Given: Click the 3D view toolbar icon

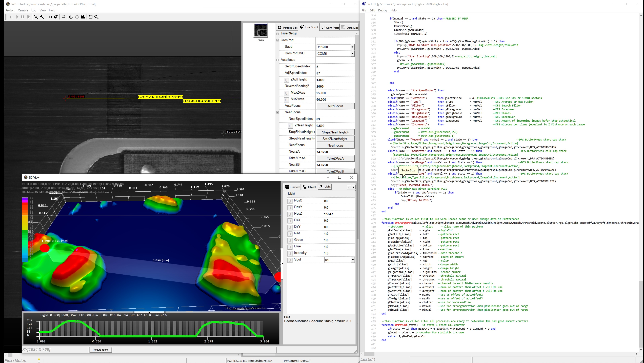Looking at the screenshot, I should point(50,17).
